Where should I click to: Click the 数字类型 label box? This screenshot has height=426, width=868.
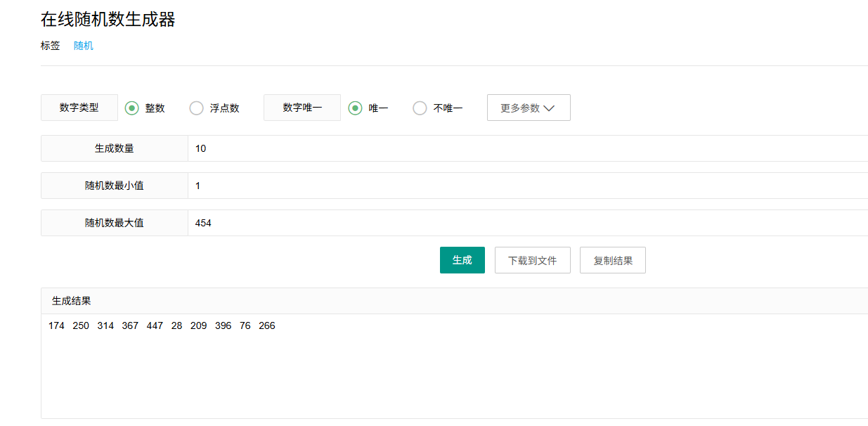pos(79,108)
